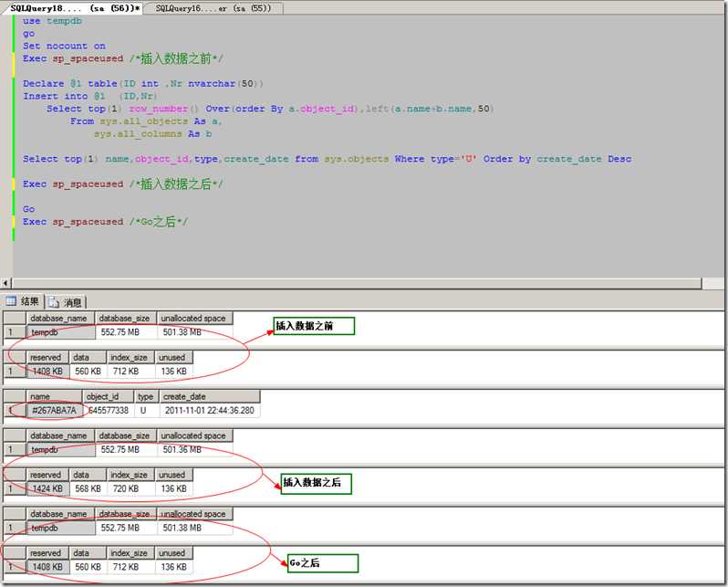Select the 645577338 object_id cell

108,411
